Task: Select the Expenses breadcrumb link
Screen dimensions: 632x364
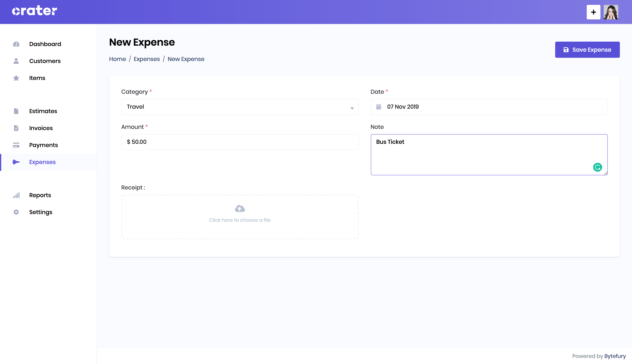Action: (x=147, y=59)
